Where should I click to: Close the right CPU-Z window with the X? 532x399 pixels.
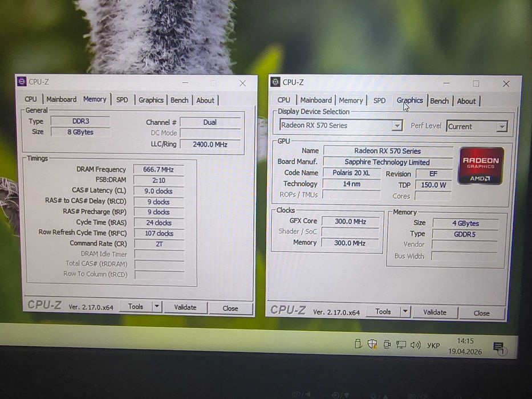tap(506, 84)
